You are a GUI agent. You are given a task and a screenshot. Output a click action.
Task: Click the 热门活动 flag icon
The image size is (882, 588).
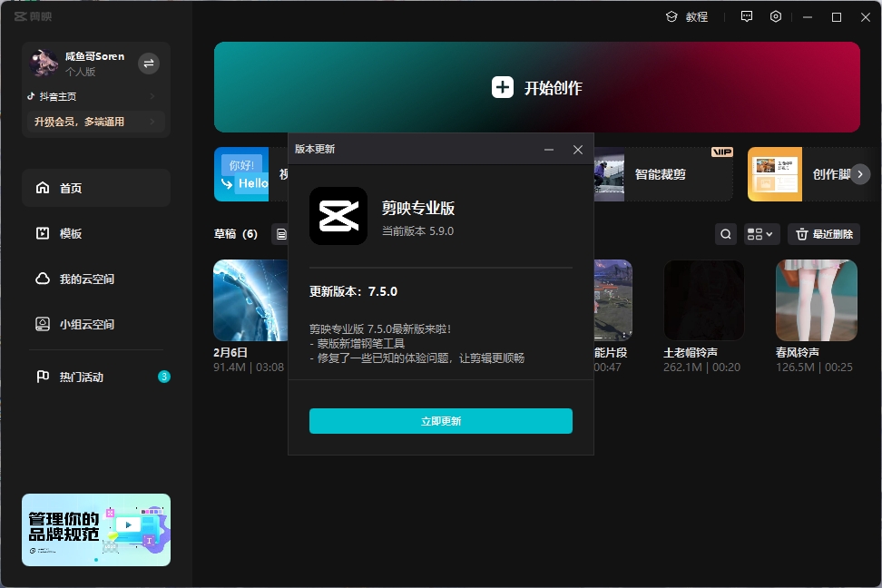click(43, 377)
